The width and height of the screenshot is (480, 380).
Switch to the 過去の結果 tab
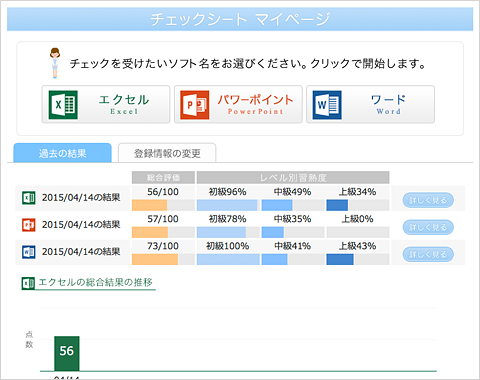pyautogui.click(x=62, y=153)
